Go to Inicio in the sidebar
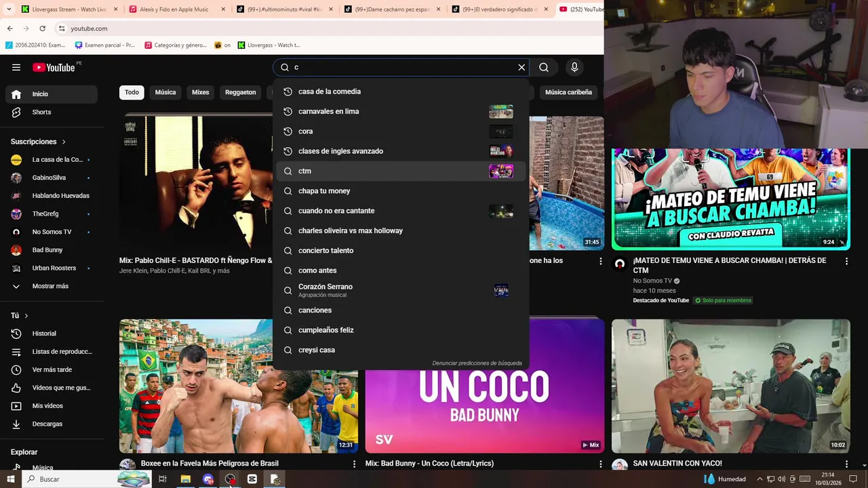The image size is (868, 488). [x=52, y=94]
